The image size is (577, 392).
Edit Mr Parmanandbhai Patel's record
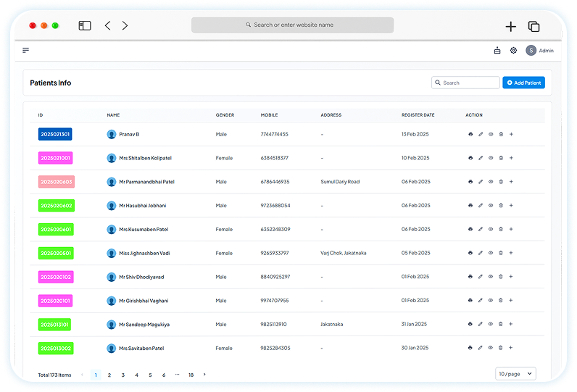coord(481,182)
